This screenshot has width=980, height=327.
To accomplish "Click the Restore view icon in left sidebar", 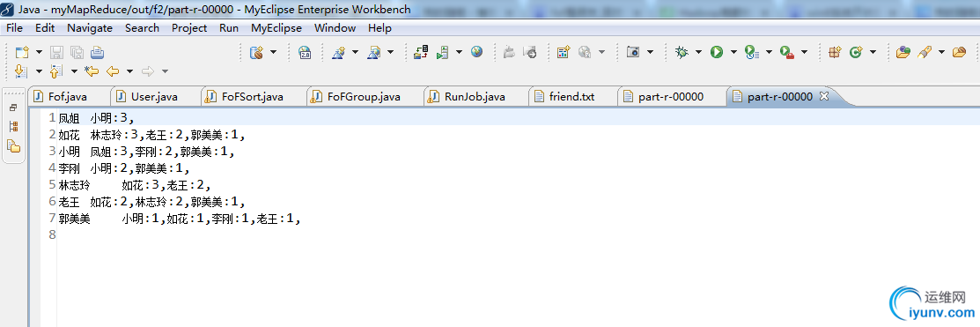I will click(14, 108).
